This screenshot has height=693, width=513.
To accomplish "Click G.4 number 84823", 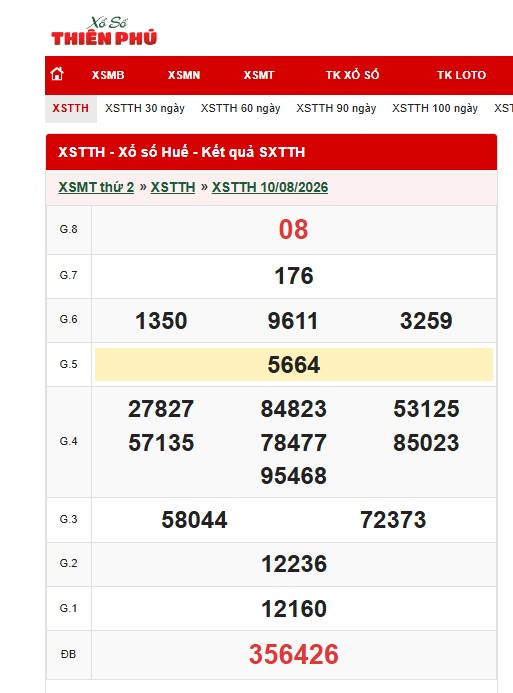I will (x=294, y=409).
